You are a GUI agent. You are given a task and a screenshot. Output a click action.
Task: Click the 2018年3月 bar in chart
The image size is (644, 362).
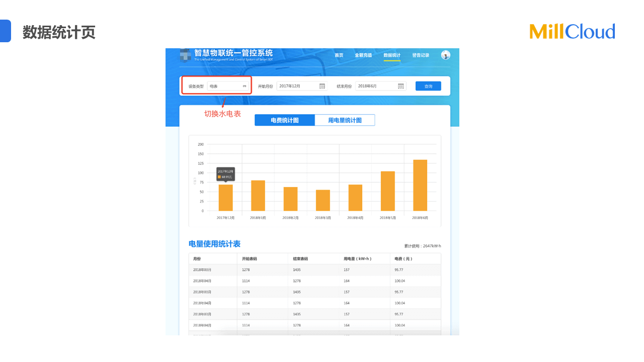[x=323, y=201]
